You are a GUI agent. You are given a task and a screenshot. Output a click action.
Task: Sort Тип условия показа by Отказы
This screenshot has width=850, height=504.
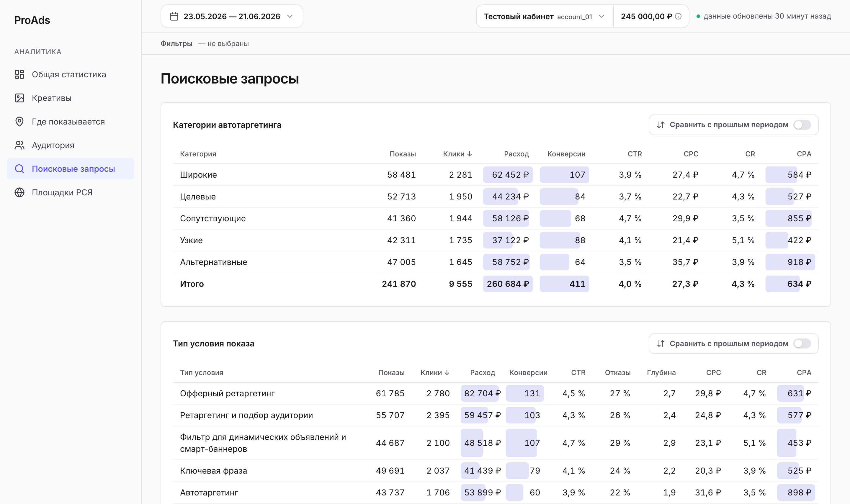(618, 373)
